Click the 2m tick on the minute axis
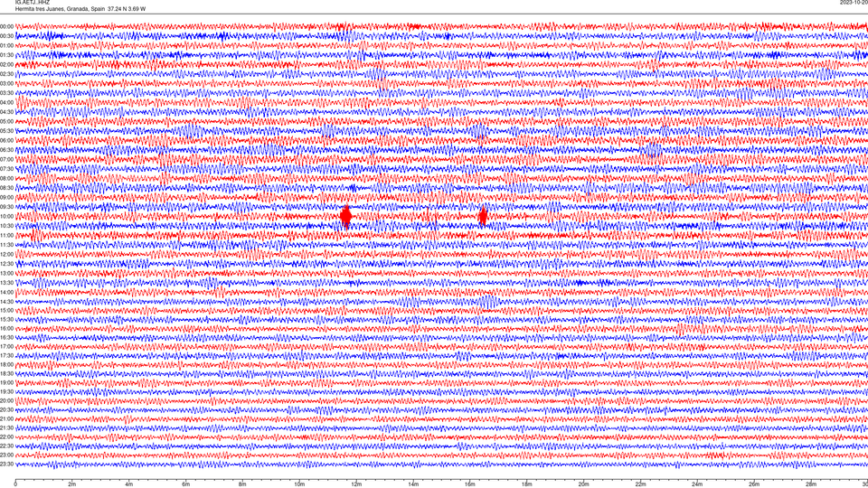868x488 pixels. point(72,484)
